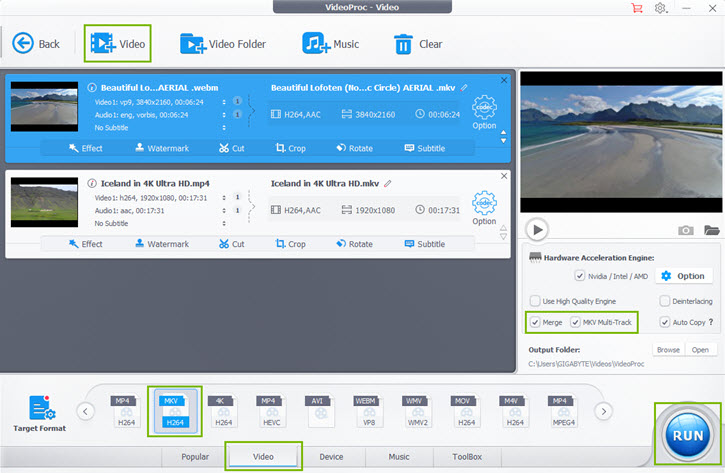Screen dimensions: 725x473
Task: Switch to the Device tab
Action: tap(331, 457)
